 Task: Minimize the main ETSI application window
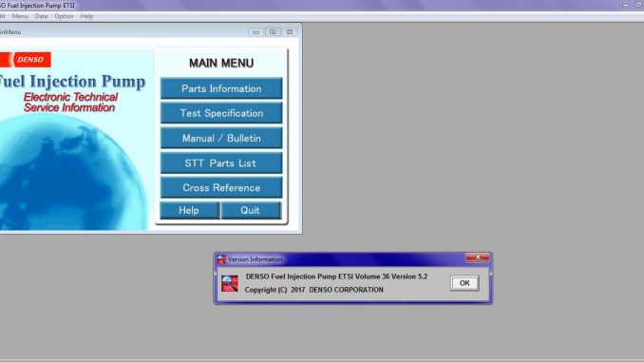point(626,5)
